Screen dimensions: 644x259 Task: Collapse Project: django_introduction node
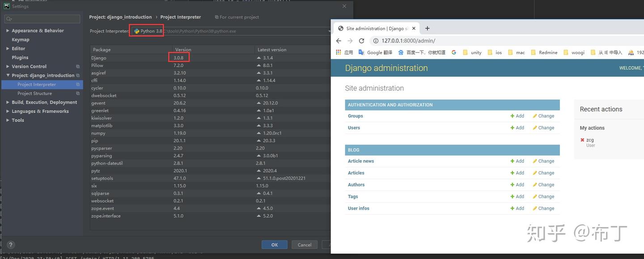tap(8, 75)
